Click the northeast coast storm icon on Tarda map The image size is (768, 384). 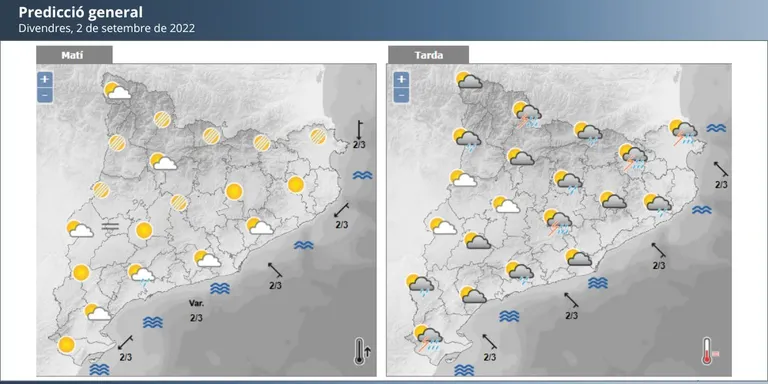point(684,132)
